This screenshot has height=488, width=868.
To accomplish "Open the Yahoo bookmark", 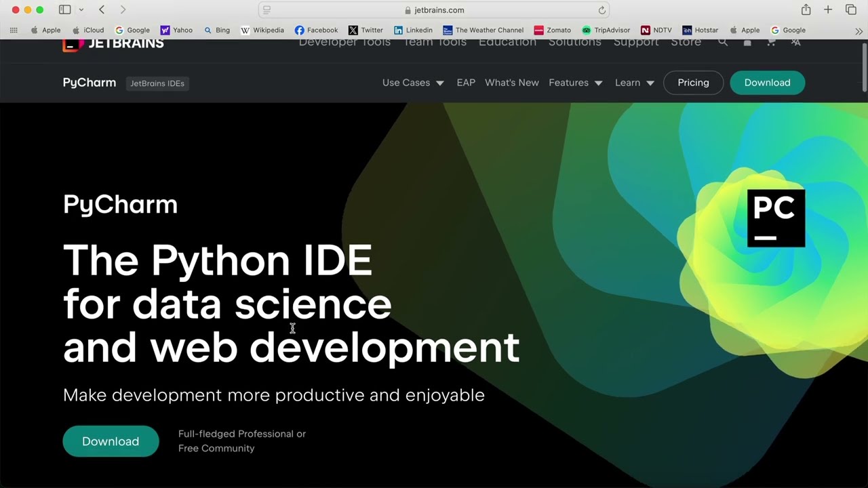I will point(176,30).
